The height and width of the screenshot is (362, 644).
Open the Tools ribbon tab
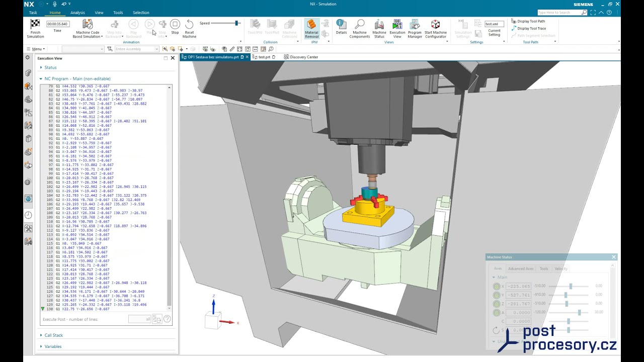(x=118, y=13)
